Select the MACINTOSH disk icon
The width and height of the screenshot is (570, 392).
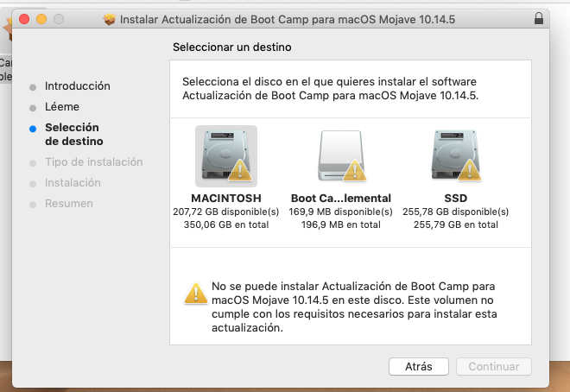pos(225,155)
